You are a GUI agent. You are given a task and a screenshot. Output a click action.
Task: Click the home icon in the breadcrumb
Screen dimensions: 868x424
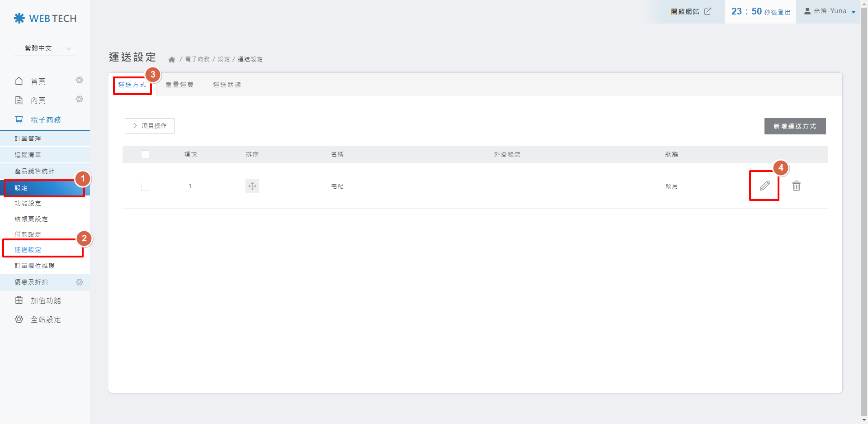pyautogui.click(x=172, y=59)
